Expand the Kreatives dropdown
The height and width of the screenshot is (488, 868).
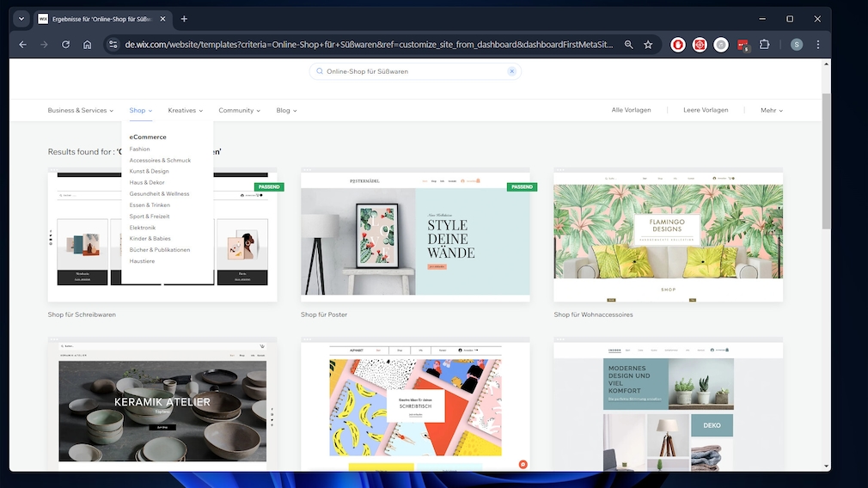tap(185, 110)
